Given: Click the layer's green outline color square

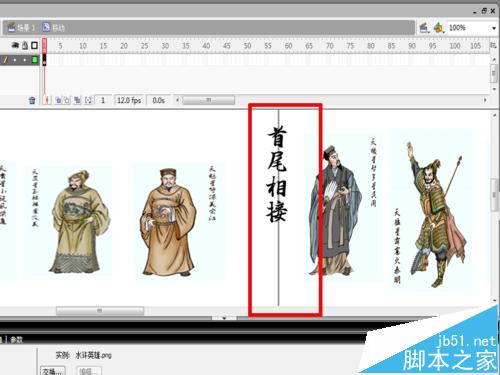Looking at the screenshot, I should 35,60.
